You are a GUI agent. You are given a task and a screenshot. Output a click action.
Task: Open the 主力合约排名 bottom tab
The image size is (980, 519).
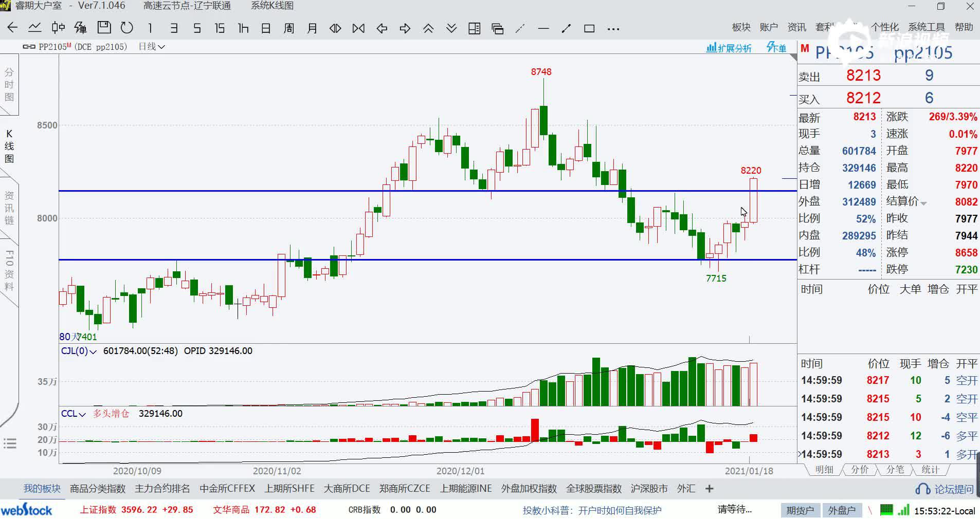click(162, 489)
